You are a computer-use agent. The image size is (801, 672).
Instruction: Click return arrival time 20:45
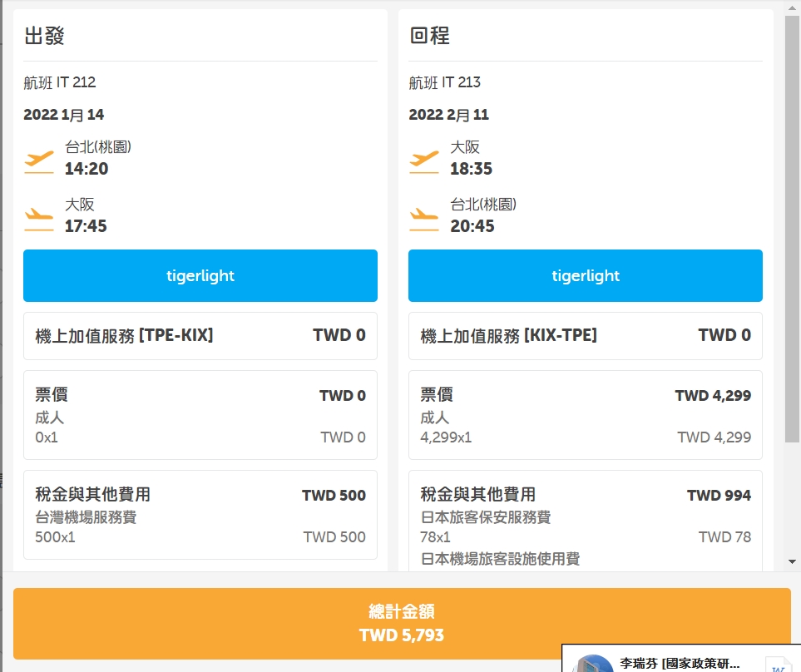coord(472,225)
